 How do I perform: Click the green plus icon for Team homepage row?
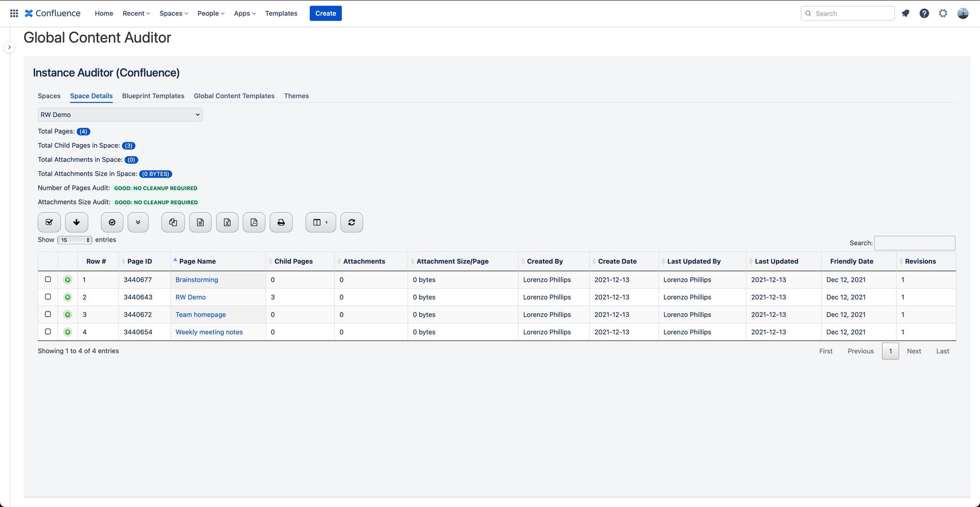coord(68,314)
